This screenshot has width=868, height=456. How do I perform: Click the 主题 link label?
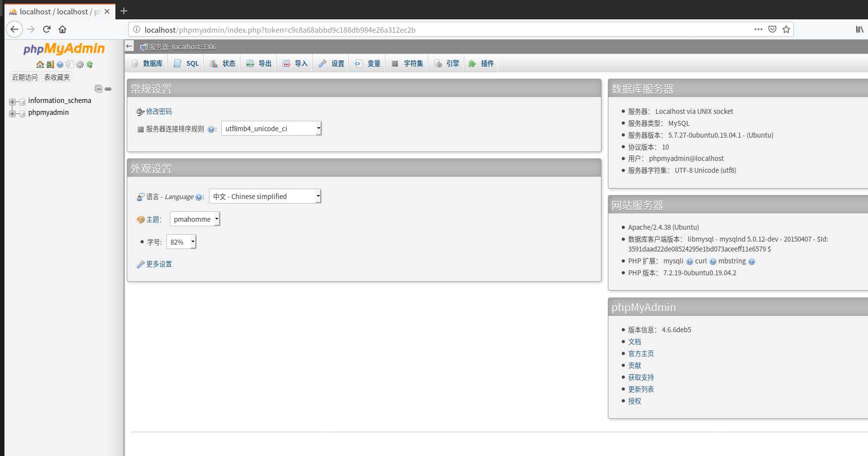153,219
